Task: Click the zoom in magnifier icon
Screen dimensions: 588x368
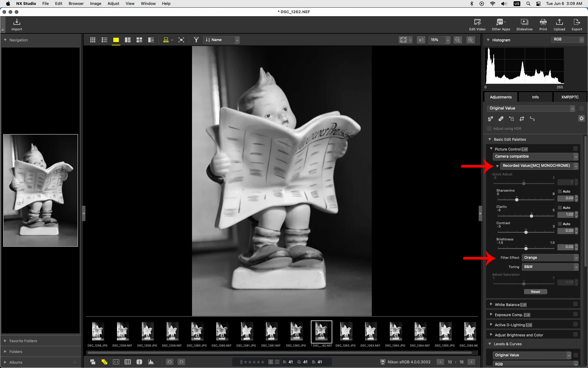Action: click(x=471, y=40)
